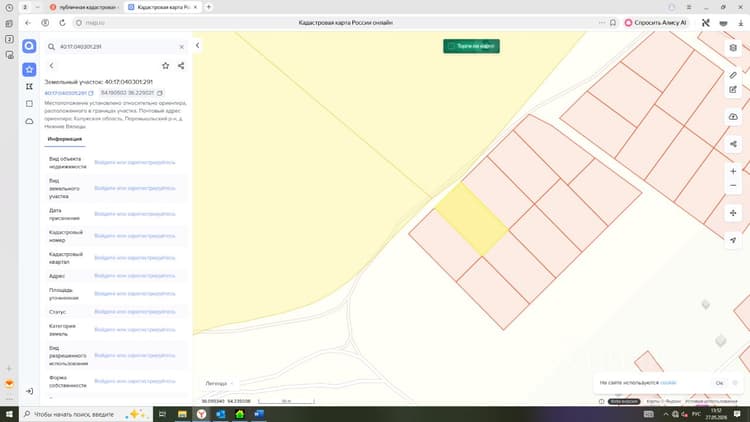Switch to the first browser tab

click(x=84, y=7)
